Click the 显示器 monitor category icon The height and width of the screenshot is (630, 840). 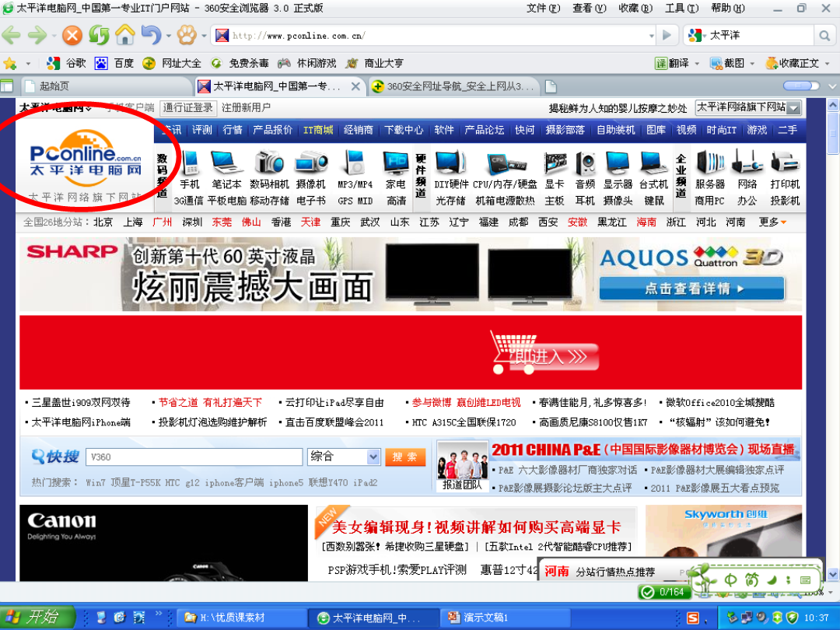618,161
